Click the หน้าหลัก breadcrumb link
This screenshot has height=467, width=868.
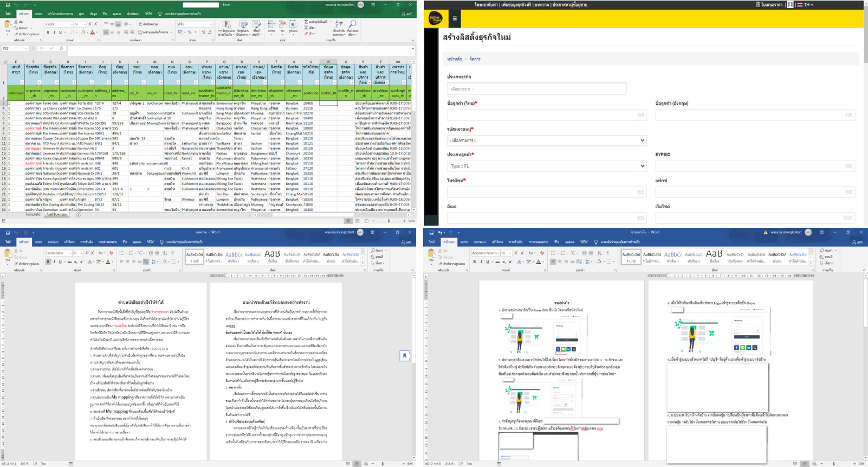pos(454,59)
